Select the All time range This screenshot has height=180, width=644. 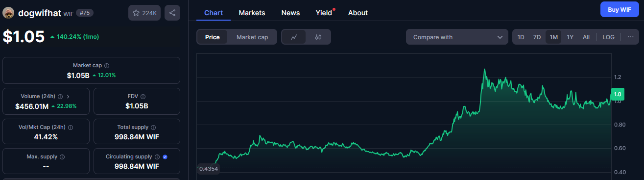(x=586, y=37)
